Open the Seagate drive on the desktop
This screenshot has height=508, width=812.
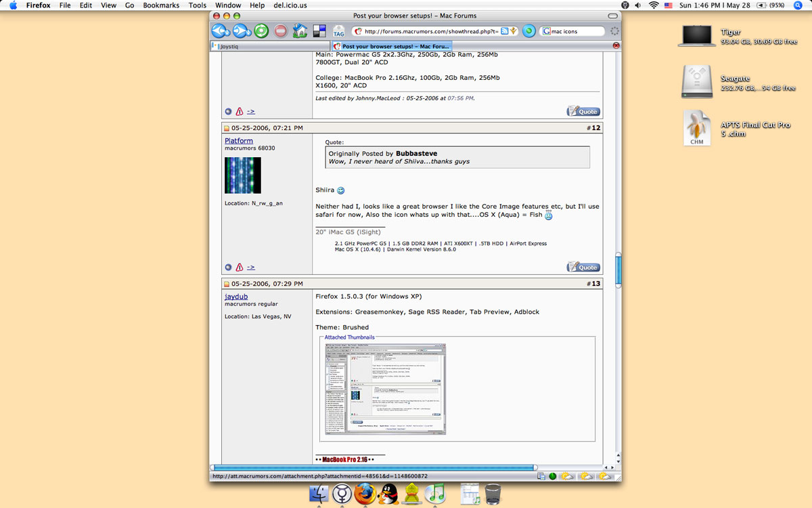[697, 82]
